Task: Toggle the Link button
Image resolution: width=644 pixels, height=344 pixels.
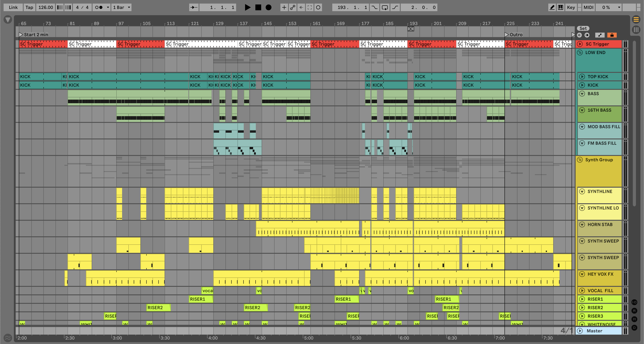Action: pyautogui.click(x=13, y=7)
